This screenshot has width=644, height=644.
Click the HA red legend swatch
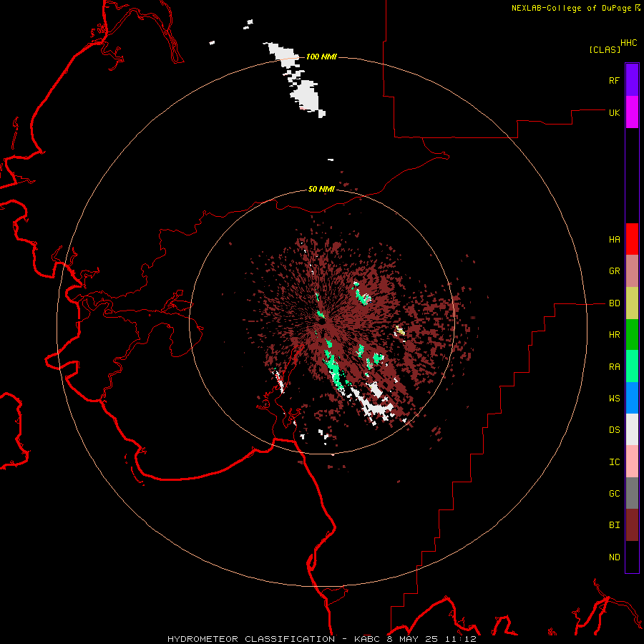click(x=632, y=239)
